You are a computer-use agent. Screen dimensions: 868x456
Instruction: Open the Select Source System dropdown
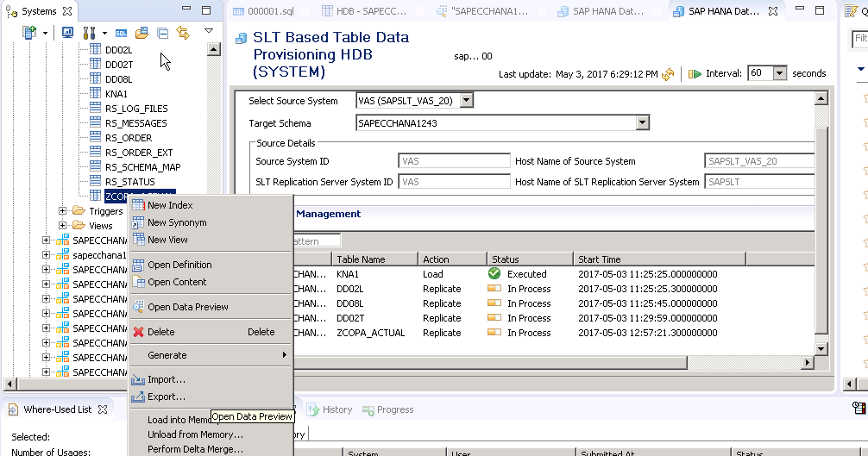click(467, 101)
